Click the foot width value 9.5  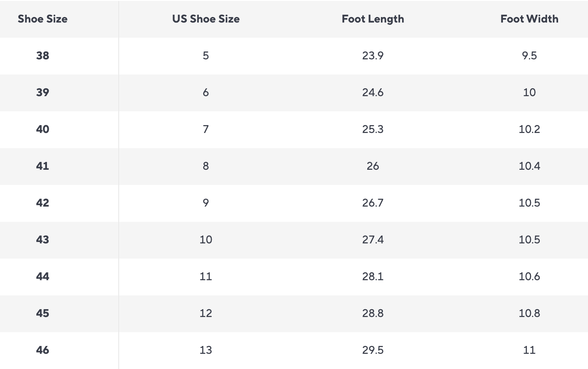[x=529, y=56]
